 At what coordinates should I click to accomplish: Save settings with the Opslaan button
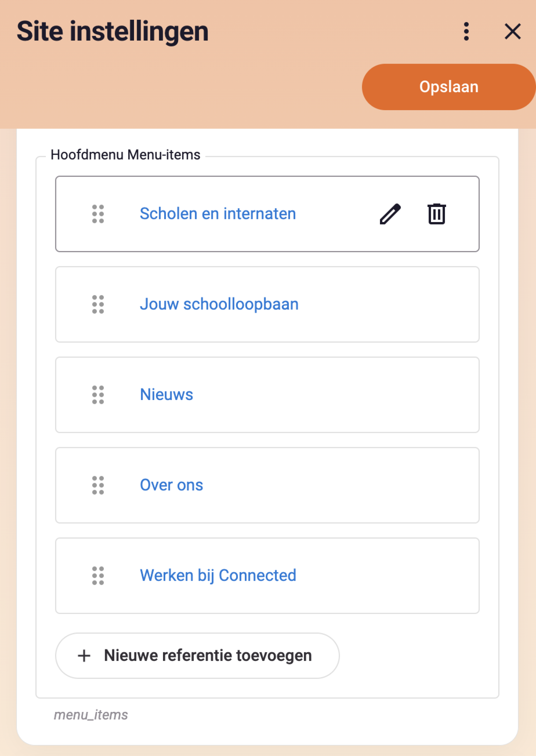click(449, 87)
